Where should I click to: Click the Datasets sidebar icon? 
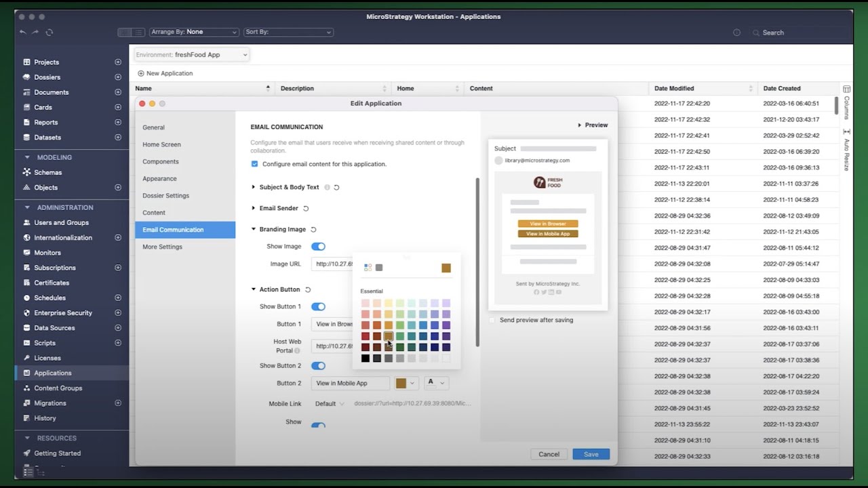coord(27,137)
